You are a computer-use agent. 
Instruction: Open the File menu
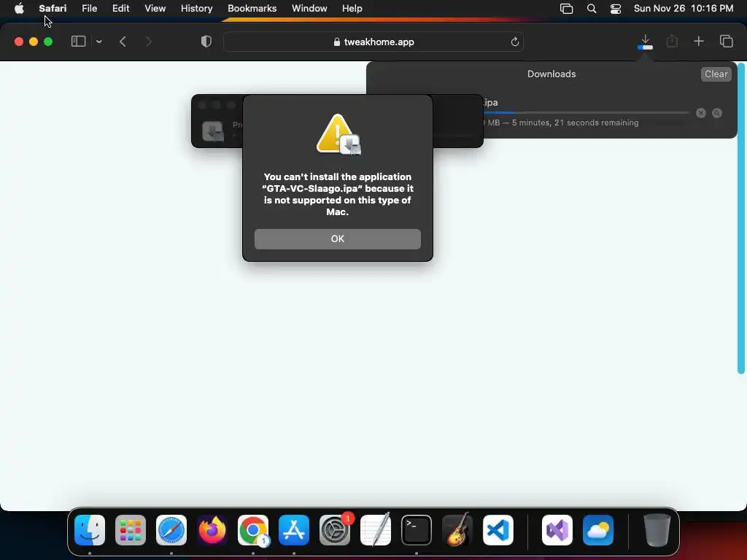coord(89,8)
